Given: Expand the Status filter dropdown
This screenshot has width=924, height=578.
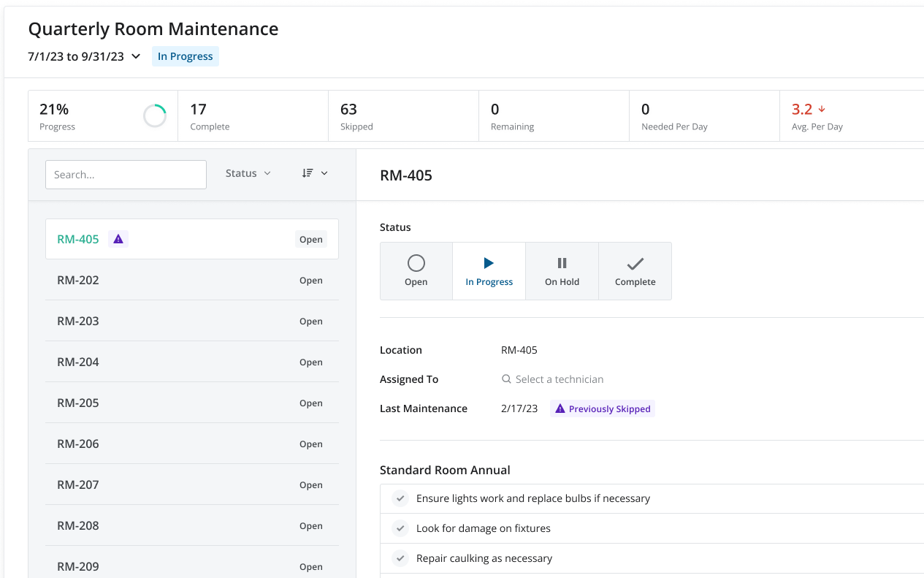Looking at the screenshot, I should click(x=248, y=173).
